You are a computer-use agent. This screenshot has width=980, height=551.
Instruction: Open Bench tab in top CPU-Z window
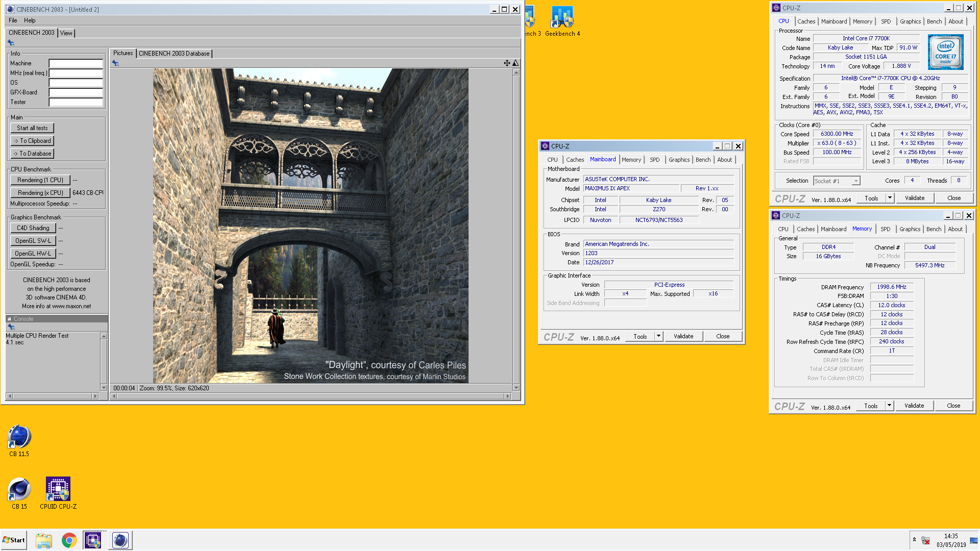pyautogui.click(x=935, y=21)
